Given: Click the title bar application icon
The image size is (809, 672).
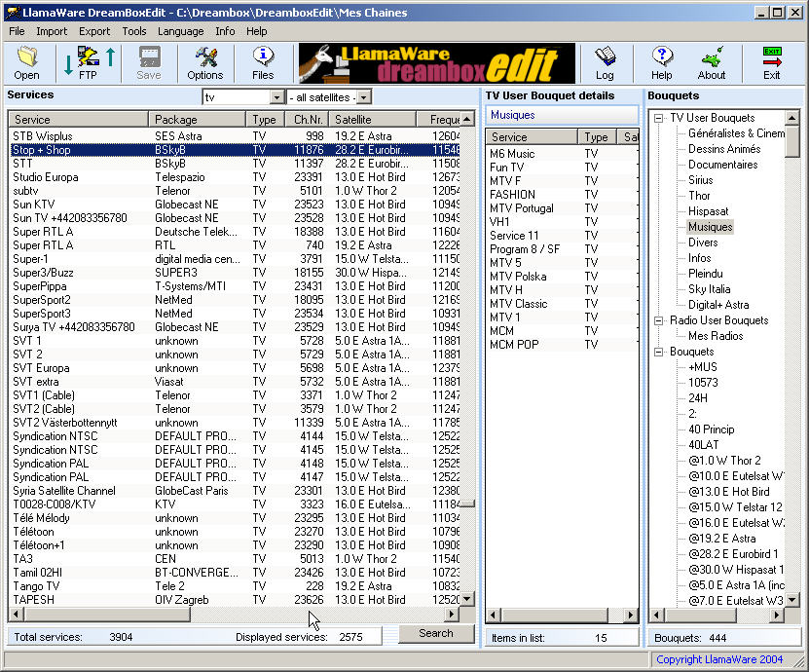Looking at the screenshot, I should pos(14,13).
